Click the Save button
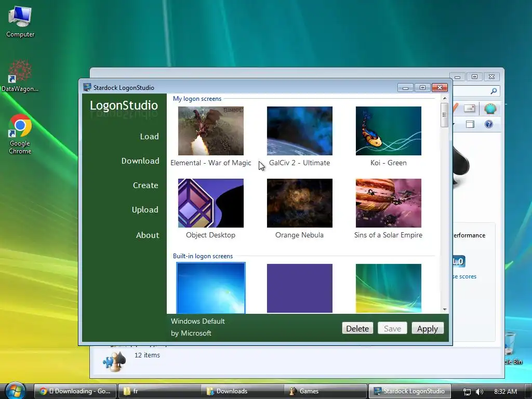This screenshot has width=532, height=399. coord(392,328)
